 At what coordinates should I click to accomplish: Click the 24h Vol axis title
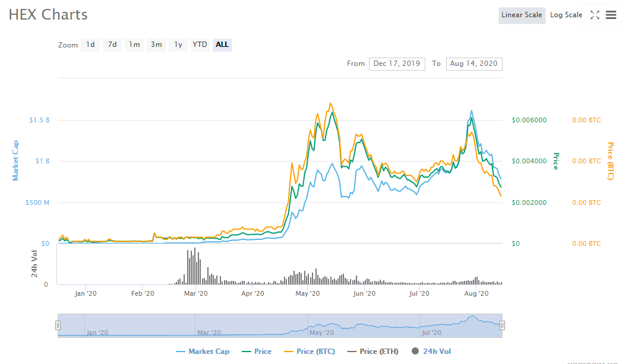pos(34,264)
